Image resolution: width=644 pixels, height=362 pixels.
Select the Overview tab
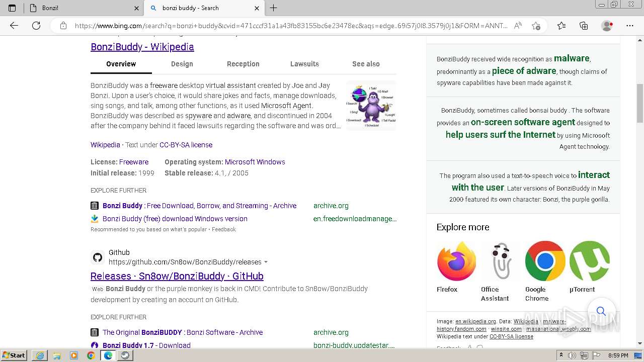point(121,64)
